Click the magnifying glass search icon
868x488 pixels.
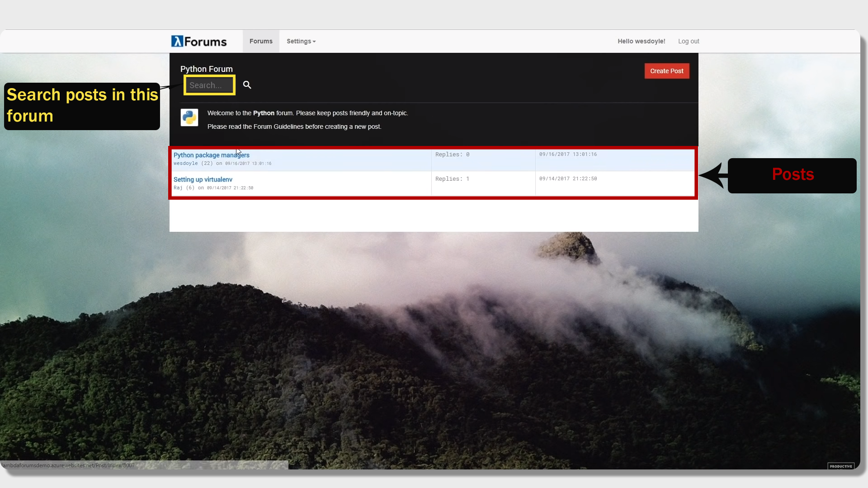[x=247, y=85]
